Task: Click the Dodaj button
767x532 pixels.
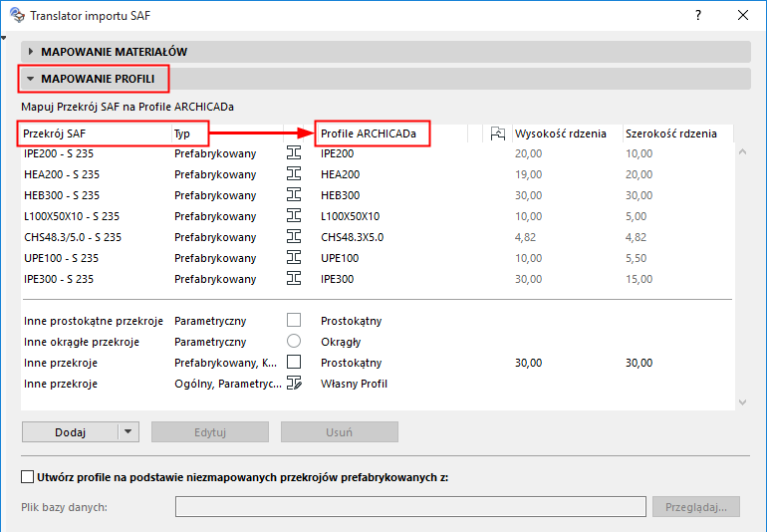Action: [x=70, y=431]
